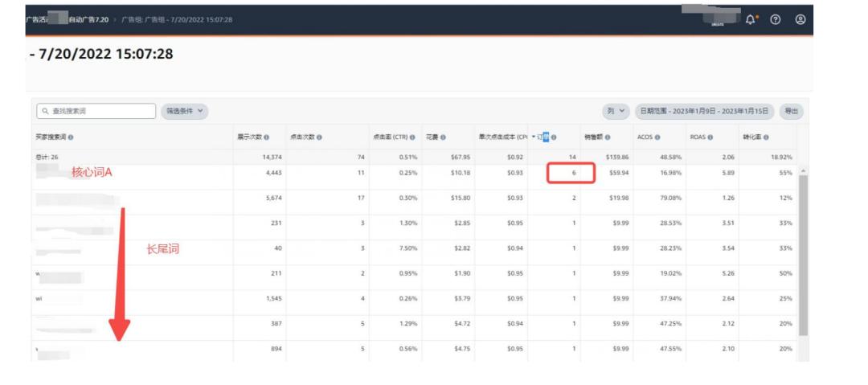Click the table vertical scrollbar thumb
Screen dimensions: 868x385
point(803,256)
